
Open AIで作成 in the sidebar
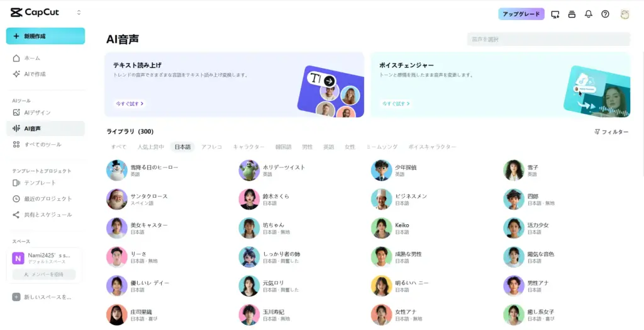tap(35, 74)
